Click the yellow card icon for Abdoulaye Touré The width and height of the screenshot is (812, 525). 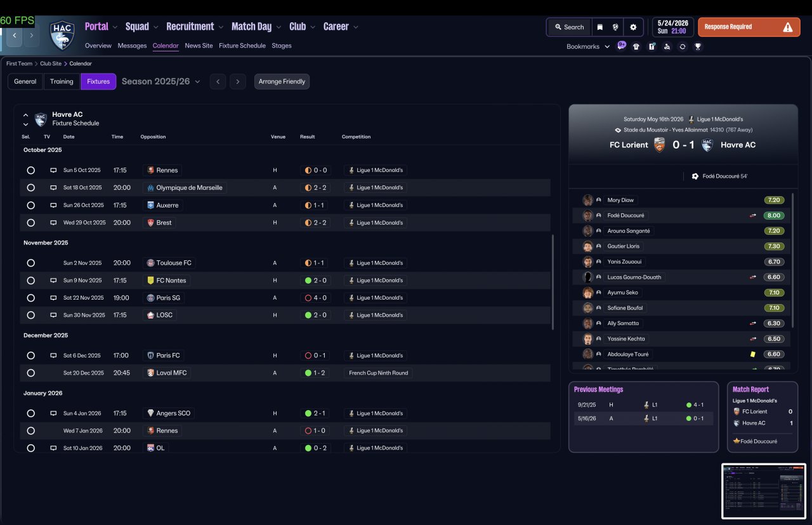click(753, 354)
